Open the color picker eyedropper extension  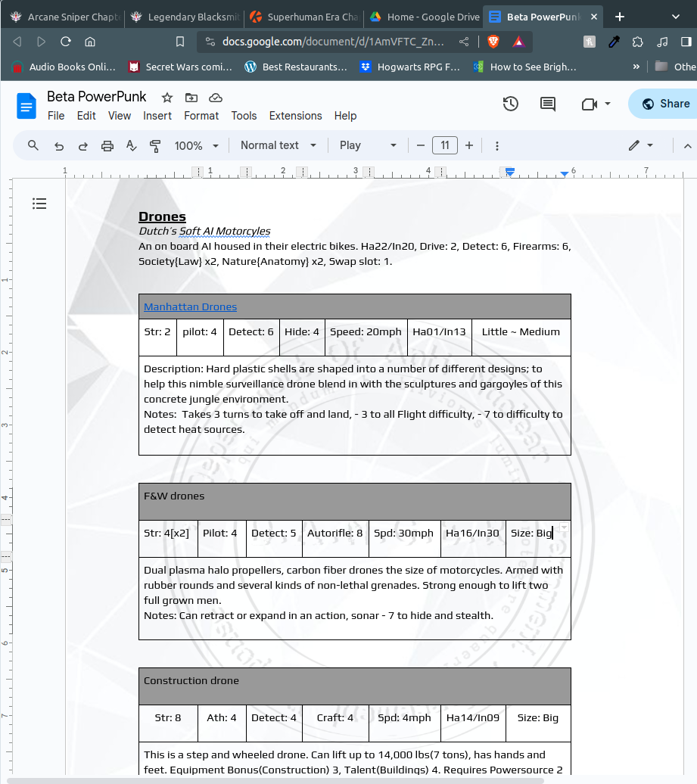pyautogui.click(x=614, y=42)
